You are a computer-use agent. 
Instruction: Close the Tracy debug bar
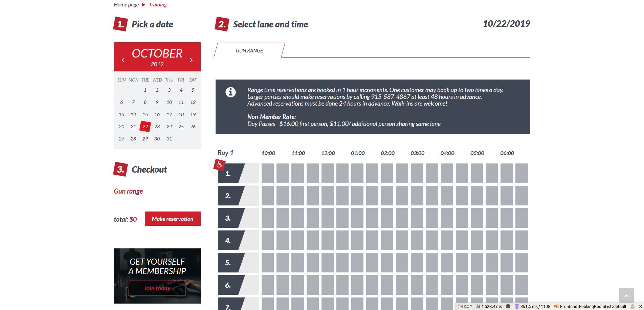[640, 306]
